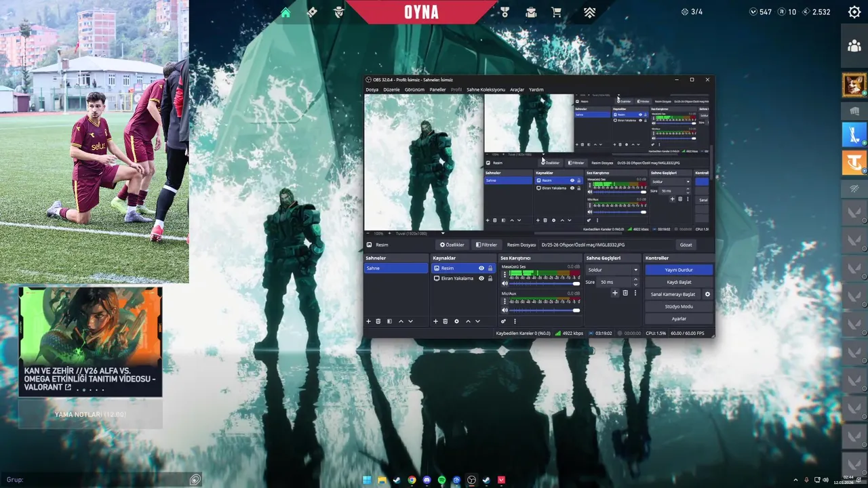Go to Valorant home icon

pos(285,12)
